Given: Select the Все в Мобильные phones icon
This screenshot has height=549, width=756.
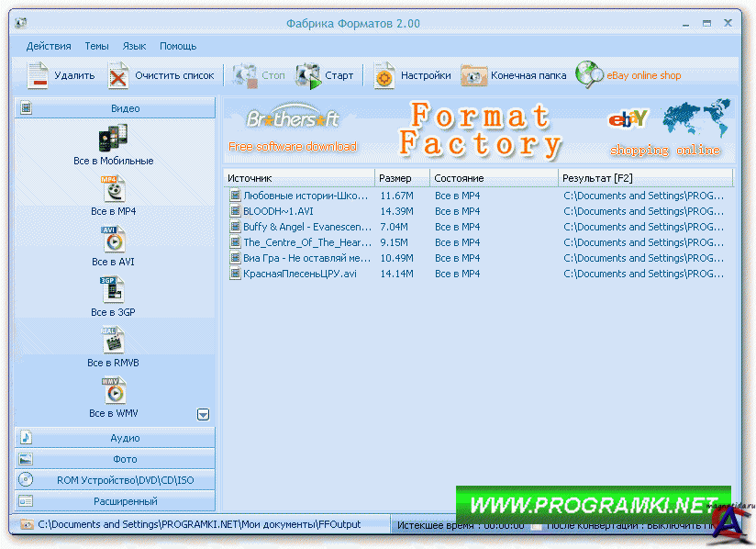Looking at the screenshot, I should coord(113,138).
